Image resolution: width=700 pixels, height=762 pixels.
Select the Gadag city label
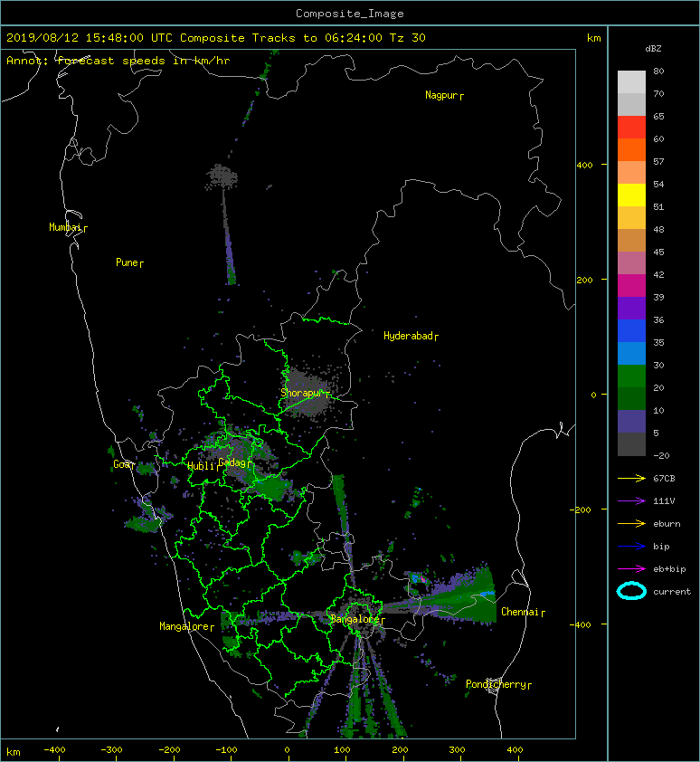coord(235,462)
